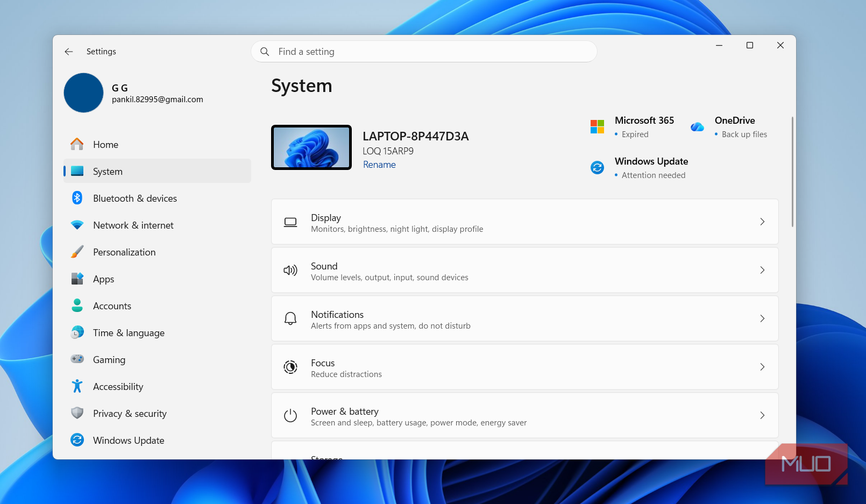Click the OneDrive cloud icon
866x504 pixels.
point(697,127)
